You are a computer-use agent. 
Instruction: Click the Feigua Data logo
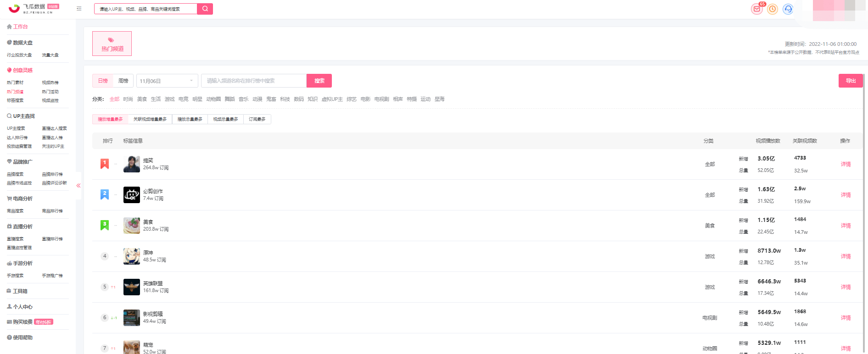34,8
